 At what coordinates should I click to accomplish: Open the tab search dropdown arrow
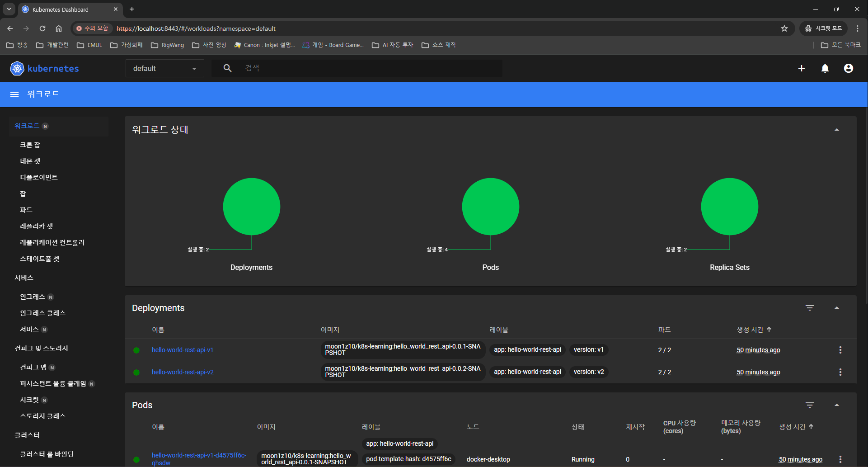coord(9,9)
